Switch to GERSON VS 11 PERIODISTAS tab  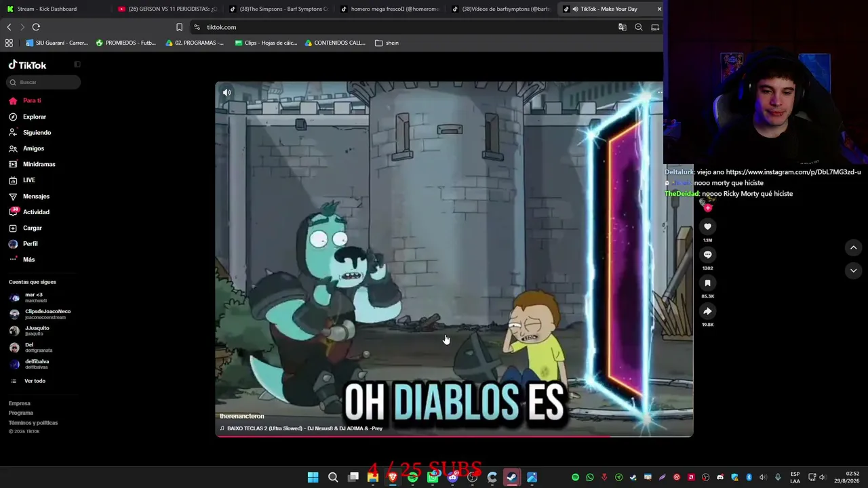[x=167, y=9]
